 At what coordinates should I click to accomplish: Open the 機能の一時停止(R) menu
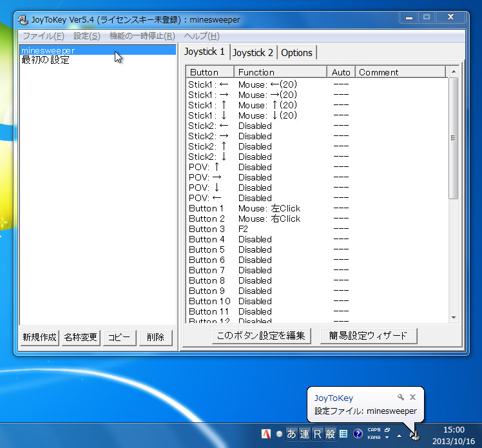[x=142, y=36]
